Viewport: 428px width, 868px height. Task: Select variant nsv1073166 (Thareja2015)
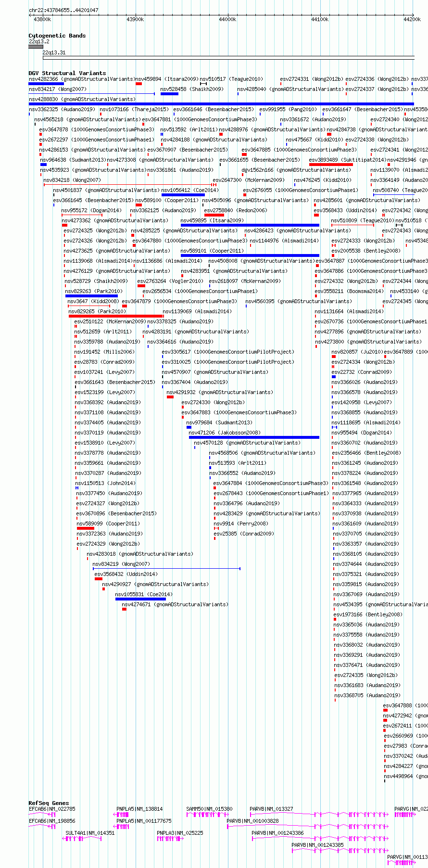pos(134,109)
